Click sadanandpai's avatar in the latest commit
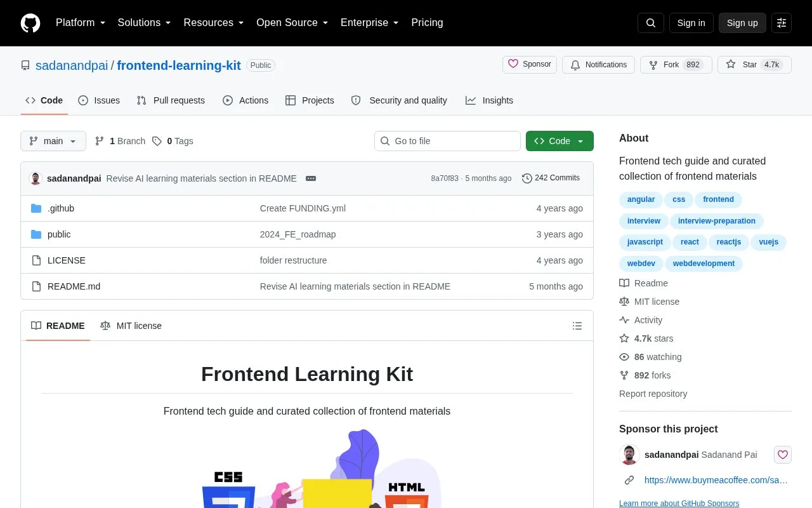Screen dimensions: 812x508 tap(36, 178)
